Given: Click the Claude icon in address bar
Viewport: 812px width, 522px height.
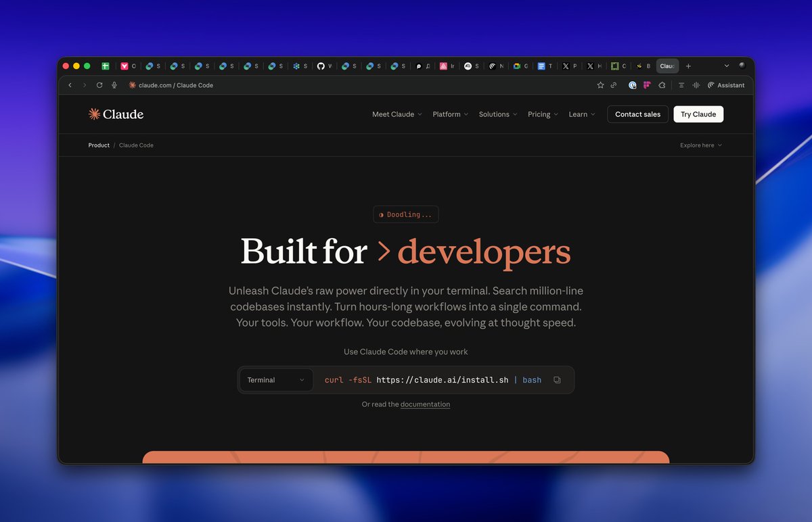Looking at the screenshot, I should coord(132,85).
